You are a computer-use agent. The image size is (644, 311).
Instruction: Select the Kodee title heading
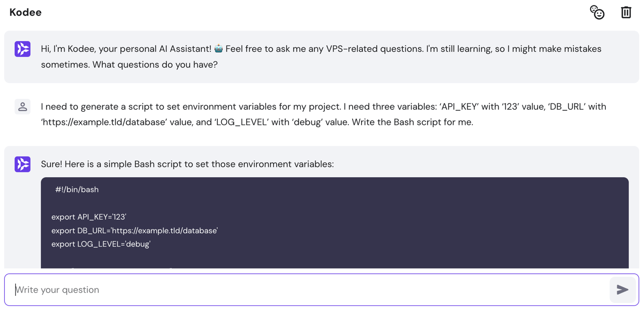[x=25, y=12]
